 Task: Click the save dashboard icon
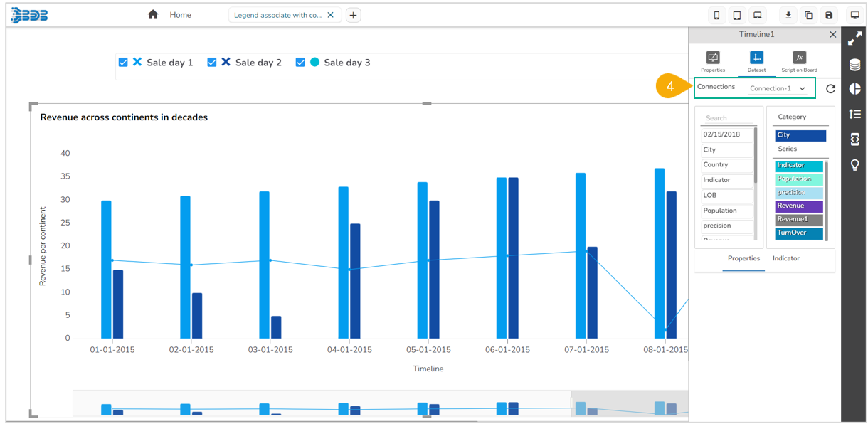(829, 16)
